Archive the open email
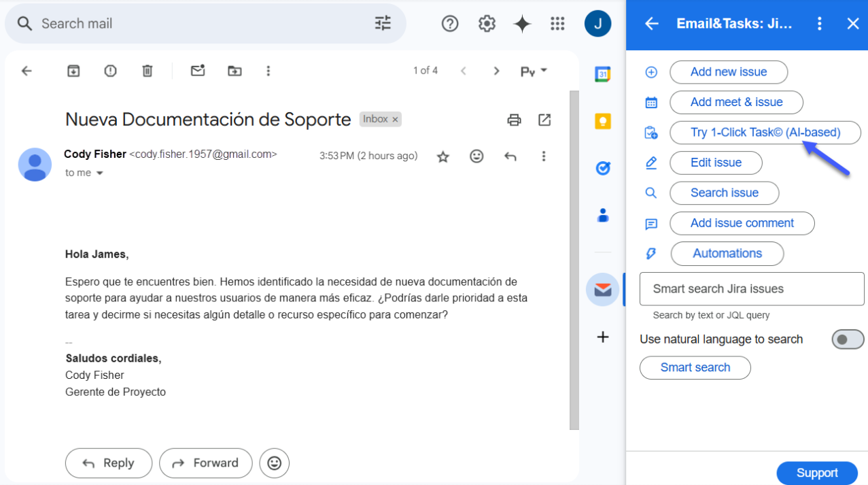Image resolution: width=868 pixels, height=485 pixels. [x=73, y=71]
